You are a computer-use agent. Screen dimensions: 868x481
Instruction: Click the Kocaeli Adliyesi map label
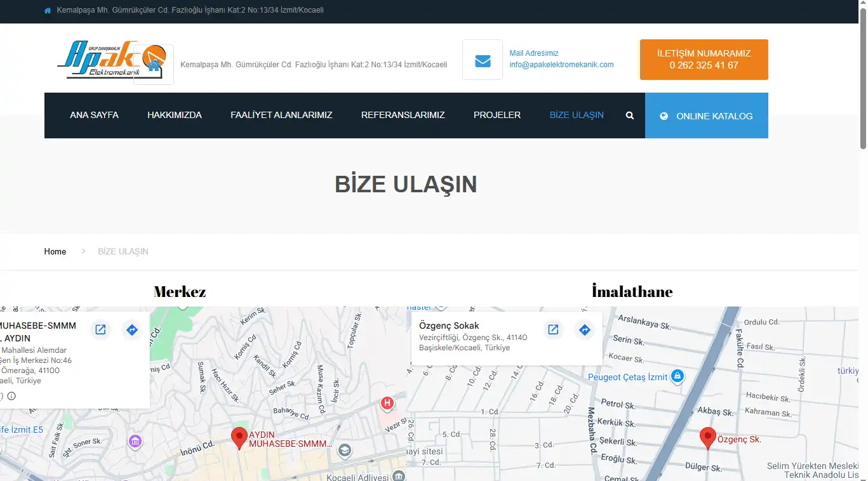357,477
